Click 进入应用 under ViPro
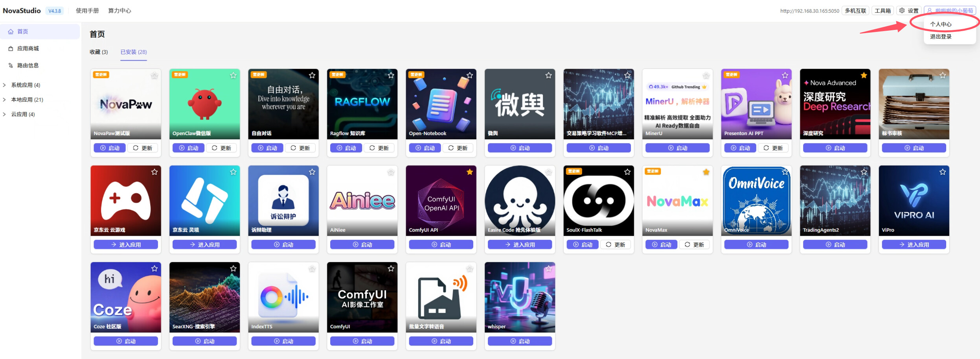Image resolution: width=980 pixels, height=359 pixels. (914, 244)
